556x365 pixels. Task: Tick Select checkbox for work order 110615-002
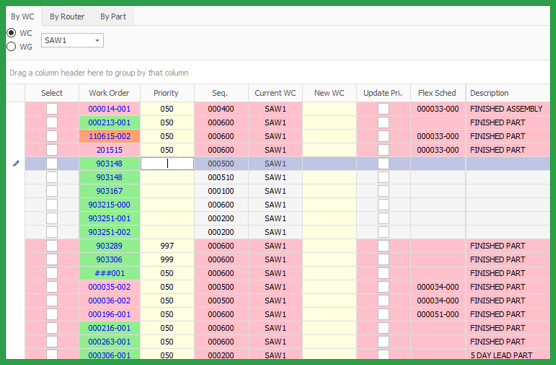52,136
